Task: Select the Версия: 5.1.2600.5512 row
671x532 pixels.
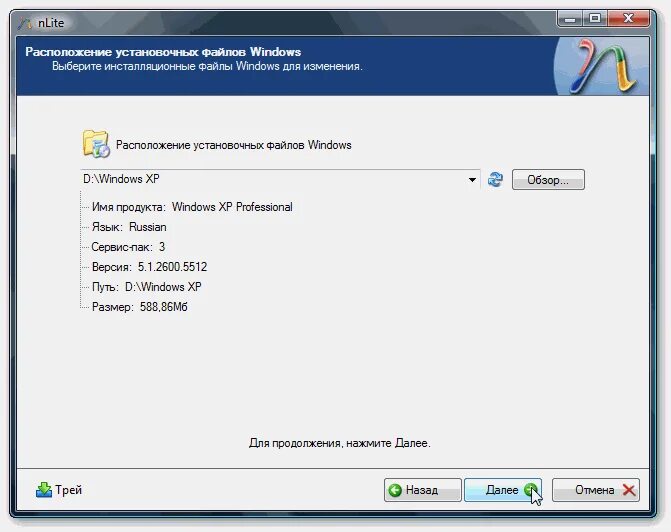Action: pos(149,267)
